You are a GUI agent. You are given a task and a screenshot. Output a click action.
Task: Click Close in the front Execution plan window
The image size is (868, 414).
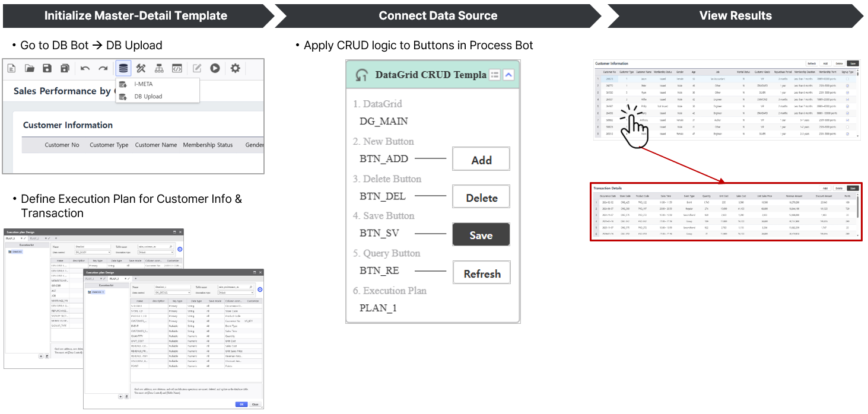point(255,405)
